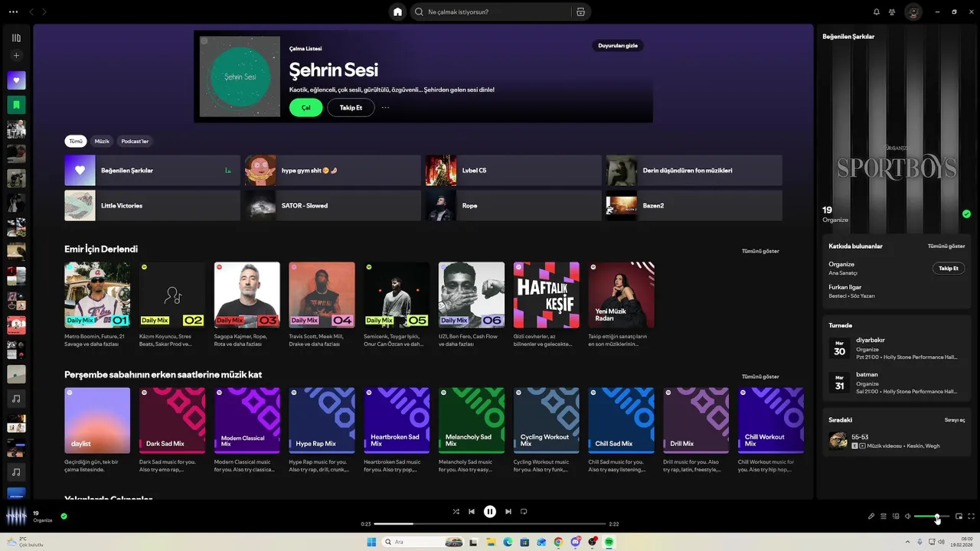Open the Home page icon
Image resolution: width=980 pixels, height=551 pixels.
[397, 11]
